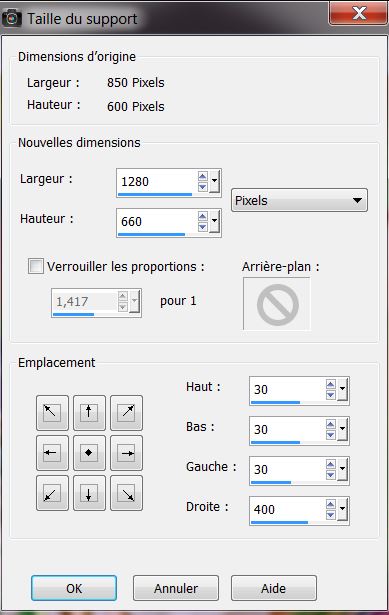
Task: Open the Largeur value slider dropdown
Action: click(214, 181)
